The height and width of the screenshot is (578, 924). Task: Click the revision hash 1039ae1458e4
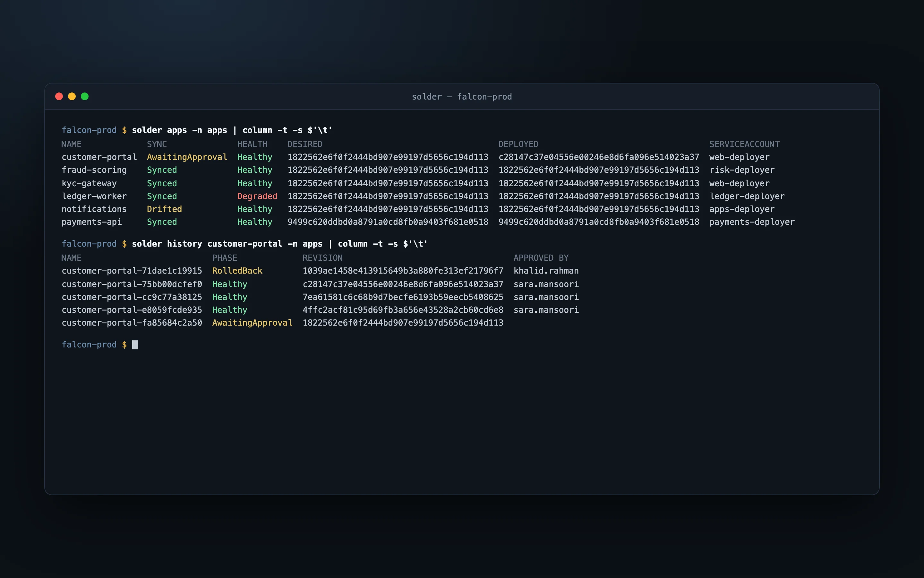[403, 271]
